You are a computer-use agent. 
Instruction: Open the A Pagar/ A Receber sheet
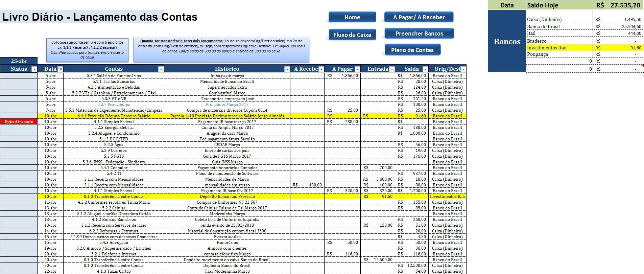[419, 17]
